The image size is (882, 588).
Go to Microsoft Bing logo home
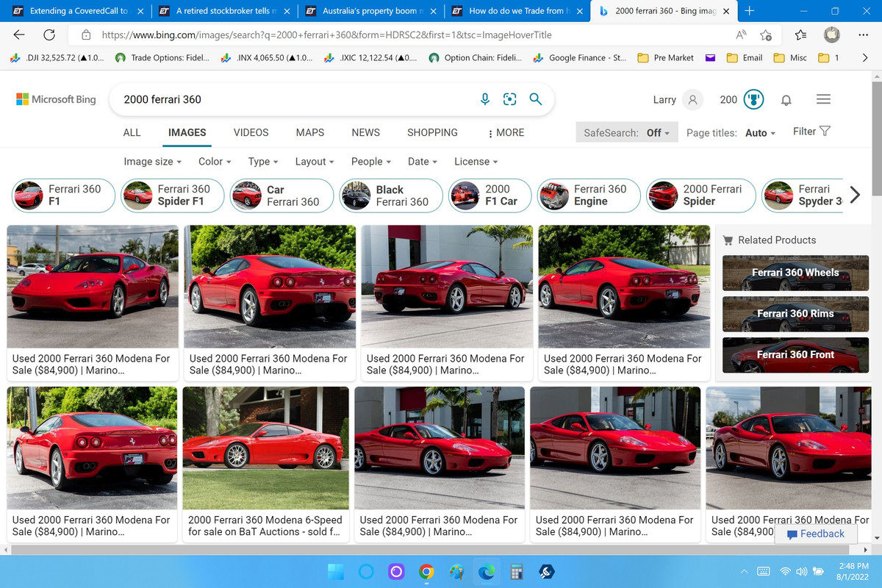[57, 99]
